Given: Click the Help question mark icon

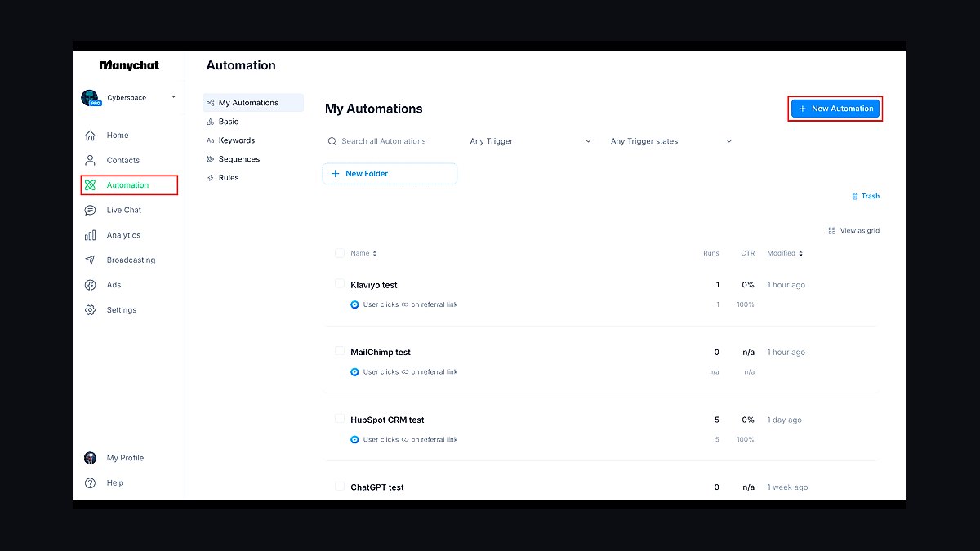Looking at the screenshot, I should [x=90, y=483].
